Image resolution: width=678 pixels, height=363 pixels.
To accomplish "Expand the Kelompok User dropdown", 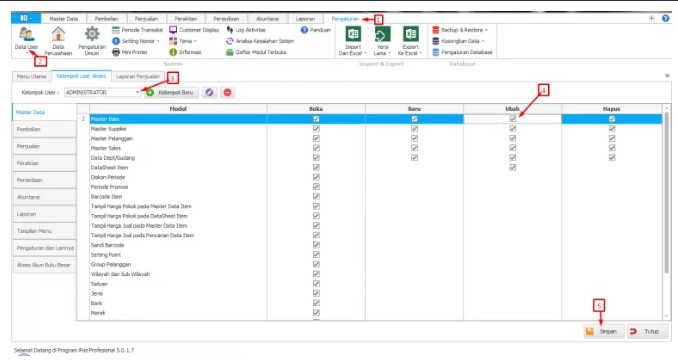I will (137, 92).
